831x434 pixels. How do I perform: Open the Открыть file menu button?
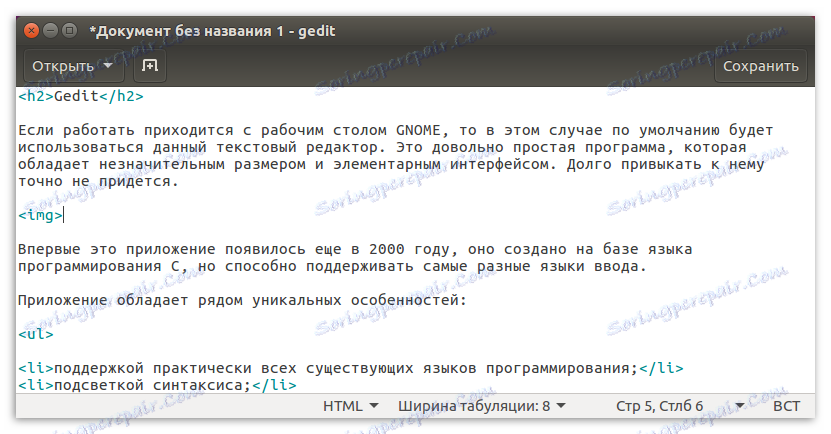point(74,66)
